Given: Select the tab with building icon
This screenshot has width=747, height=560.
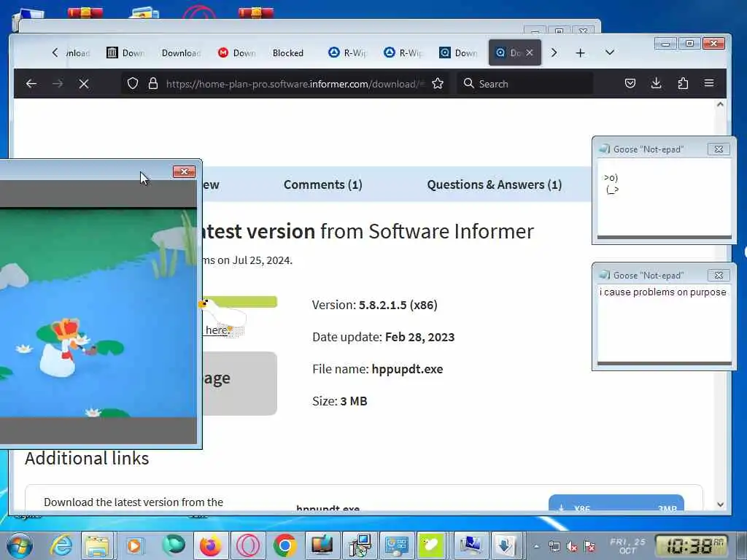Looking at the screenshot, I should (125, 52).
